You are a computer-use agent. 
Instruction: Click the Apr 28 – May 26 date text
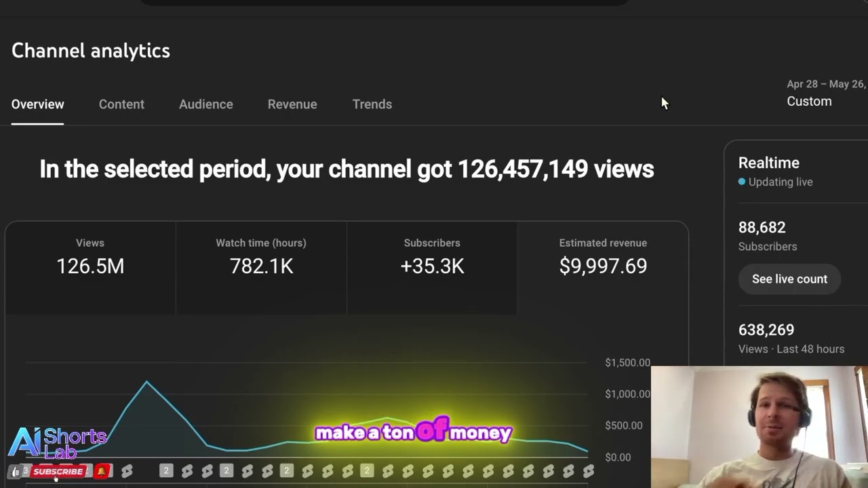(826, 84)
